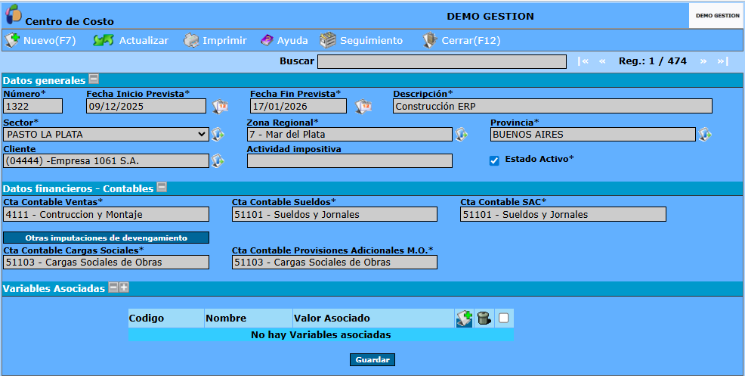Image resolution: width=745 pixels, height=376 pixels.
Task: Open calendar for Fecha Inicio Prevista
Action: 220,106
